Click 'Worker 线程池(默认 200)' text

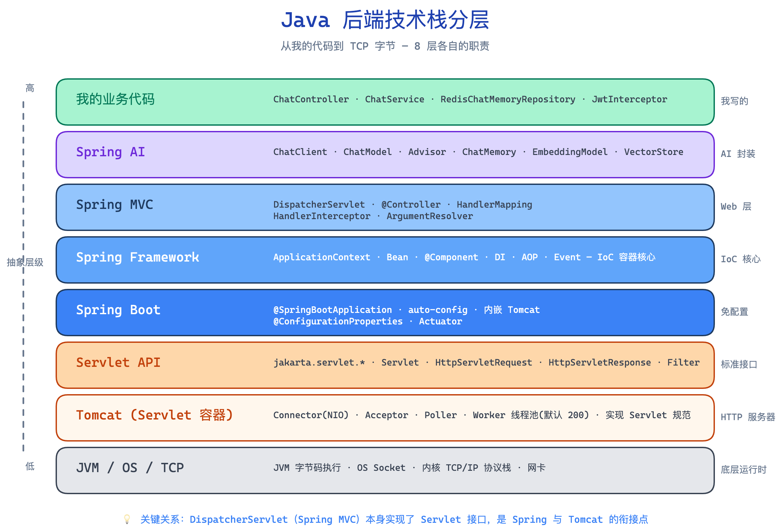point(531,415)
